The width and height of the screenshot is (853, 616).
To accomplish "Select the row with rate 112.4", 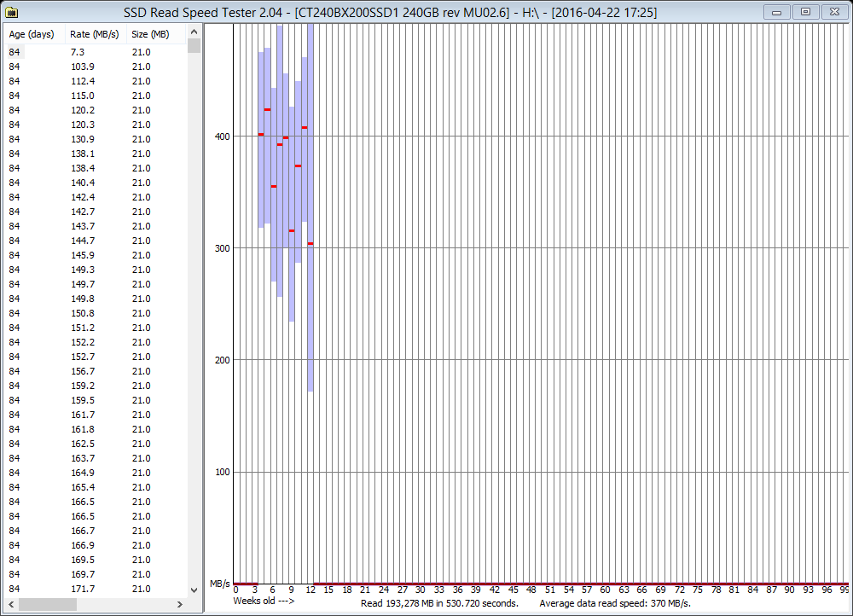I will coord(96,81).
